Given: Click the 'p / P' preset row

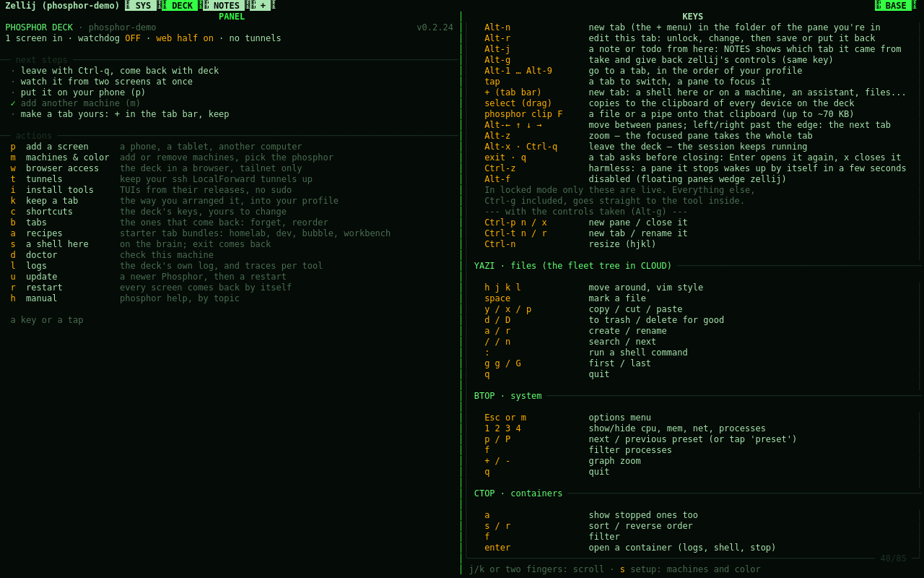Looking at the screenshot, I should tap(641, 439).
